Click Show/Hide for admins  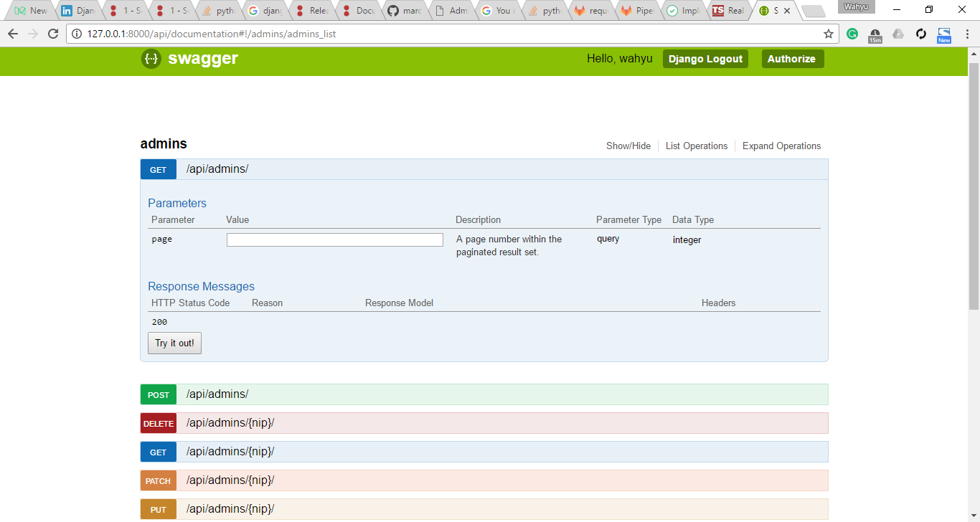click(628, 146)
